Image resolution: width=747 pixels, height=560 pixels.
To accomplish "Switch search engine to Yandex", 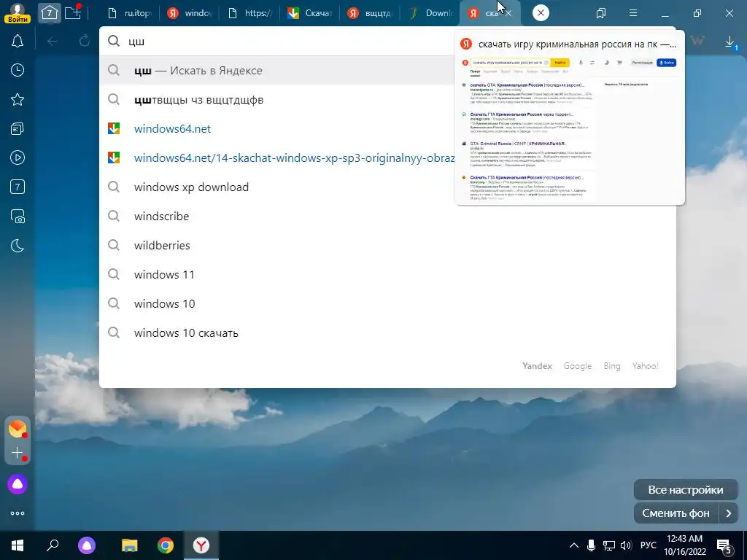I will pyautogui.click(x=537, y=366).
